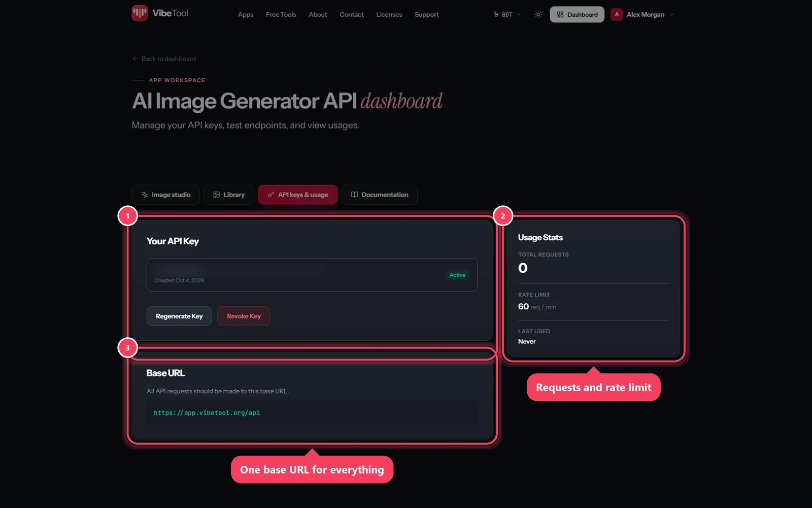Select the API keys & usage tab
The width and height of the screenshot is (812, 508).
pyautogui.click(x=298, y=195)
